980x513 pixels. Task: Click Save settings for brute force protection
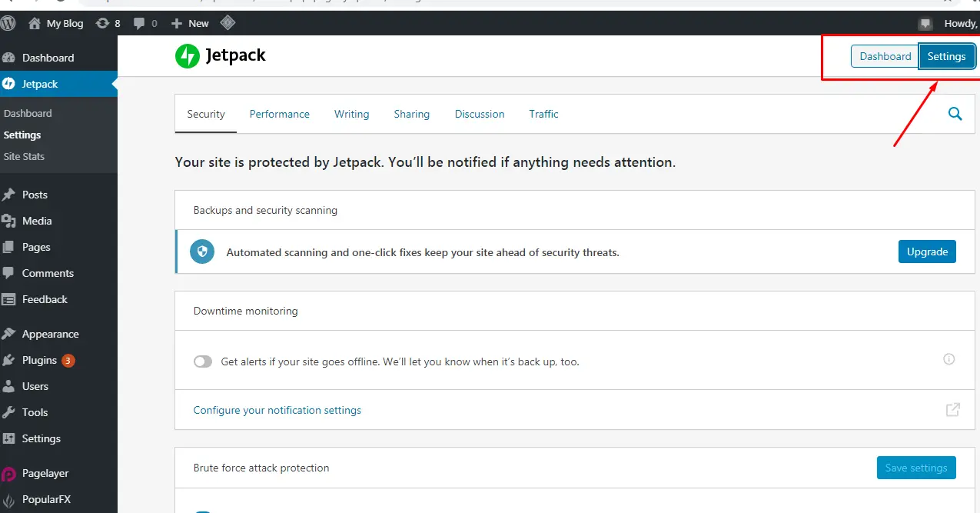click(916, 468)
